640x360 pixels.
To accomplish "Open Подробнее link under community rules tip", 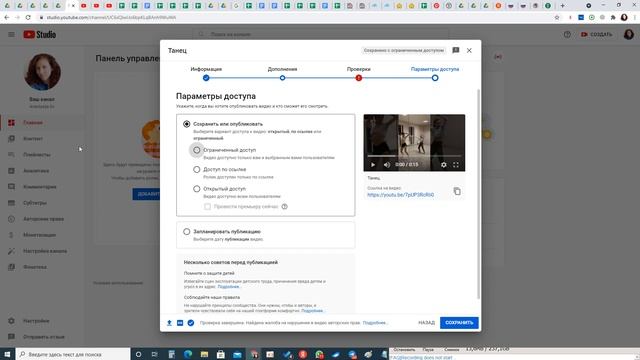I will coord(312,311).
